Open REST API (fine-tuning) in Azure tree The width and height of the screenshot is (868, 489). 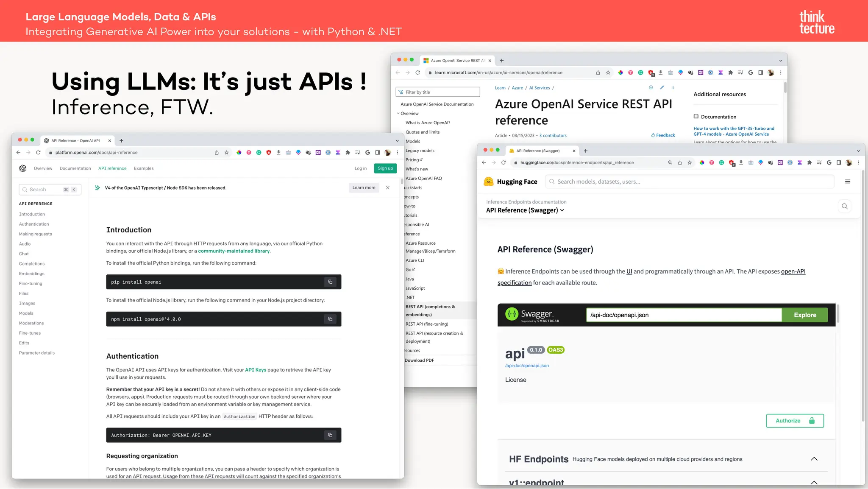point(427,324)
